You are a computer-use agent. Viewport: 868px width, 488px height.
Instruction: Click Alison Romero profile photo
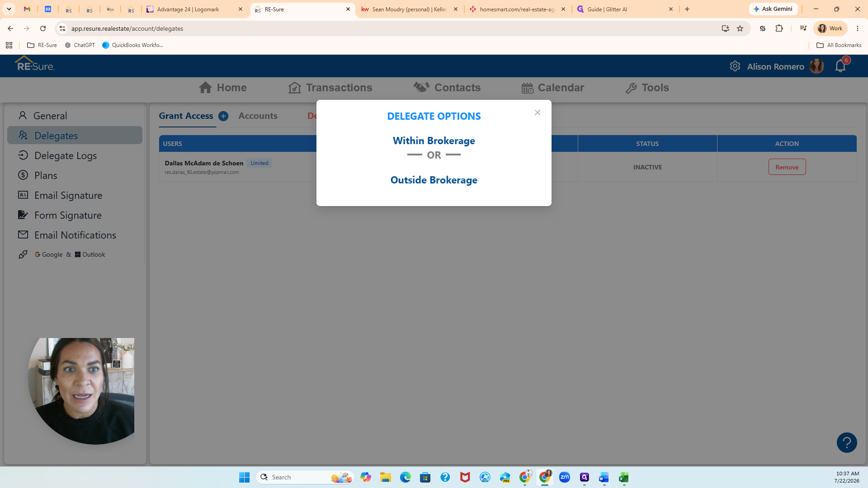816,66
